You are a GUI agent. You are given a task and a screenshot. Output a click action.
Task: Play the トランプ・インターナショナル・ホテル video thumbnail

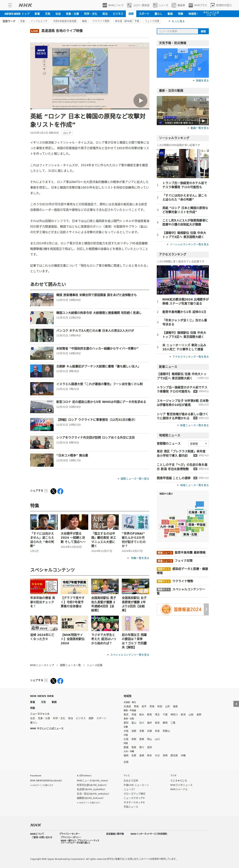[183, 110]
